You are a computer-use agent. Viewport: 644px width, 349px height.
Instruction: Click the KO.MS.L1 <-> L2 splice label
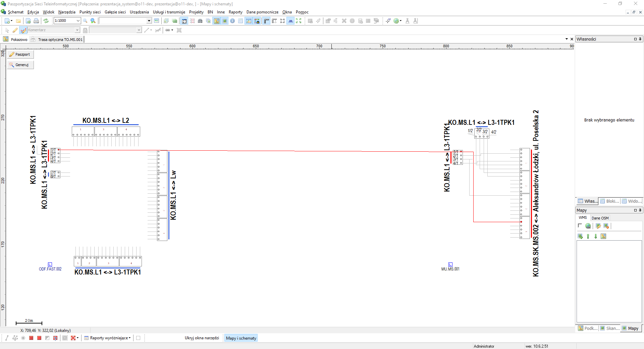[106, 120]
